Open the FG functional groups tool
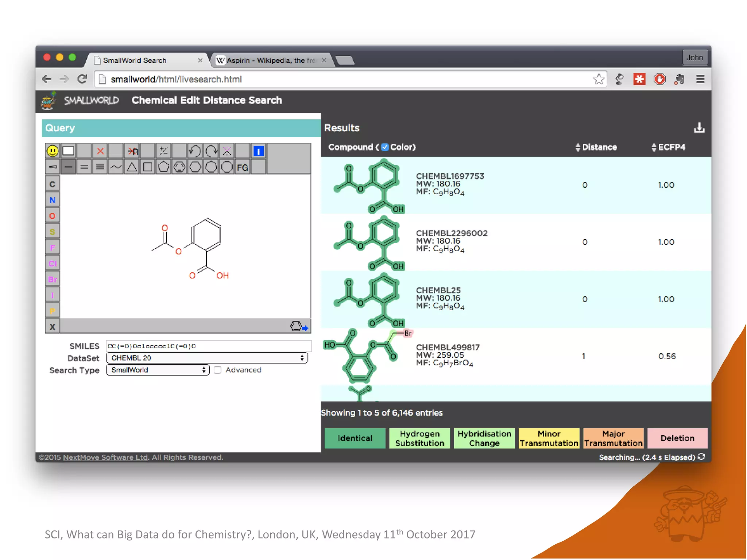 (242, 167)
